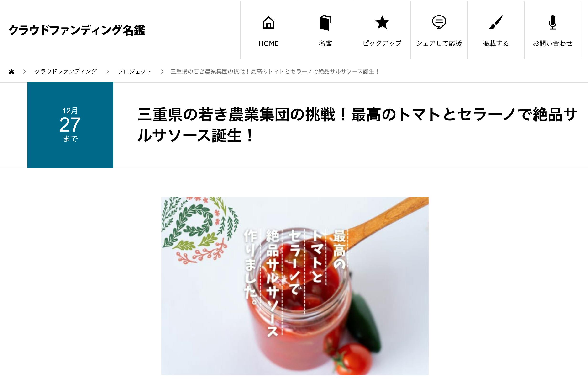Click the breadcrumb project title text

[275, 71]
